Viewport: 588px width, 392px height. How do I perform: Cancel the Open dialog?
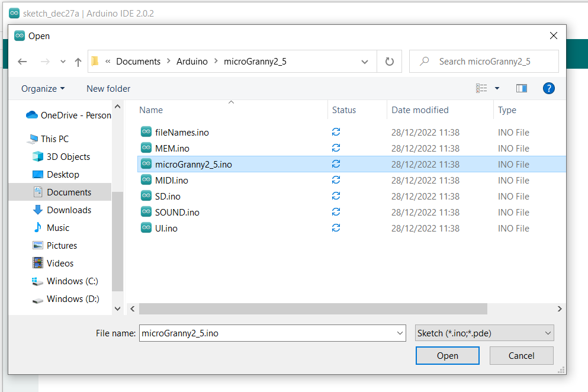pos(521,356)
